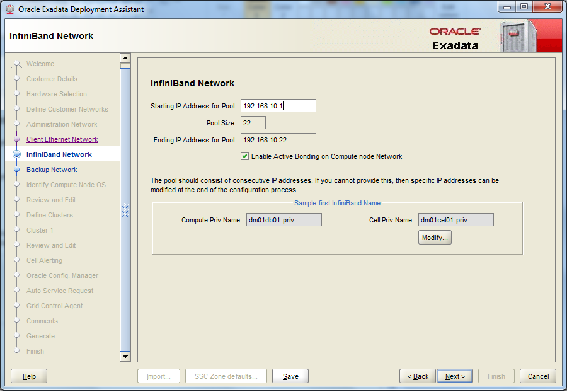The width and height of the screenshot is (567, 392).
Task: Click the Define Clusters step
Action: 50,215
